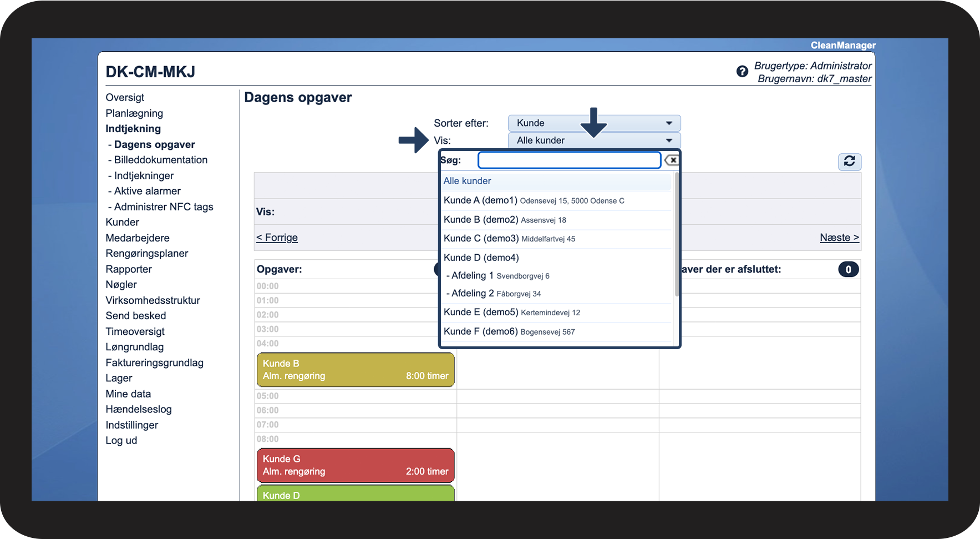Open the red Kunde G task block
The image size is (980, 539).
pos(356,465)
